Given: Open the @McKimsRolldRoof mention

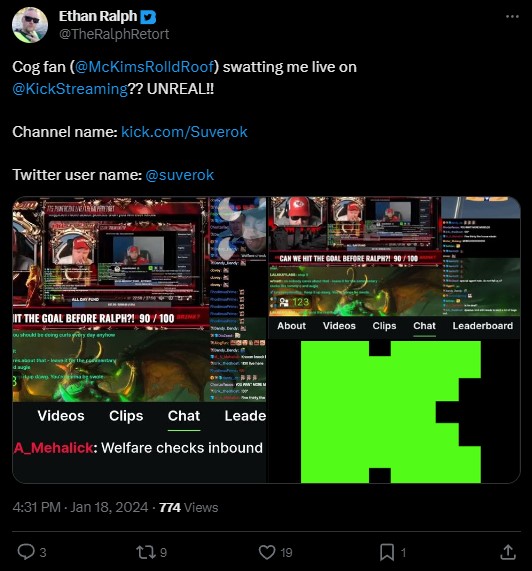Looking at the screenshot, I should pyautogui.click(x=144, y=67).
